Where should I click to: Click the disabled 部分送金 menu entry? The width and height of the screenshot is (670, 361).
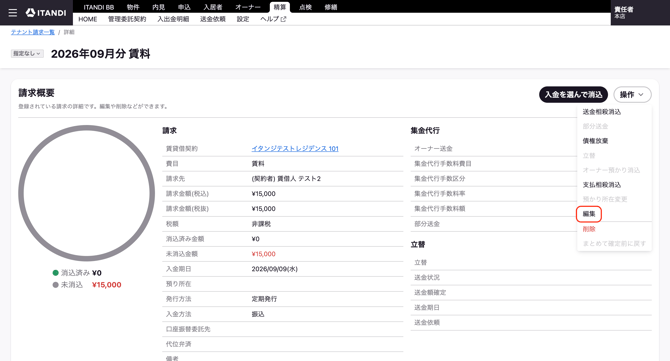(x=595, y=126)
